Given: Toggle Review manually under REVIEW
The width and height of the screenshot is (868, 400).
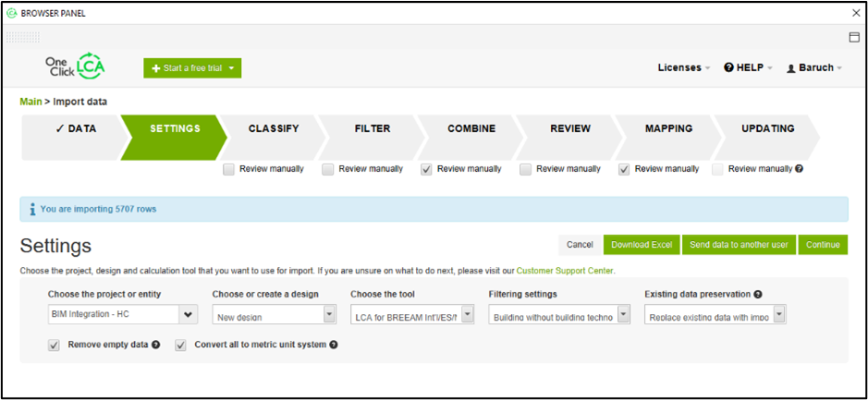Looking at the screenshot, I should 525,169.
